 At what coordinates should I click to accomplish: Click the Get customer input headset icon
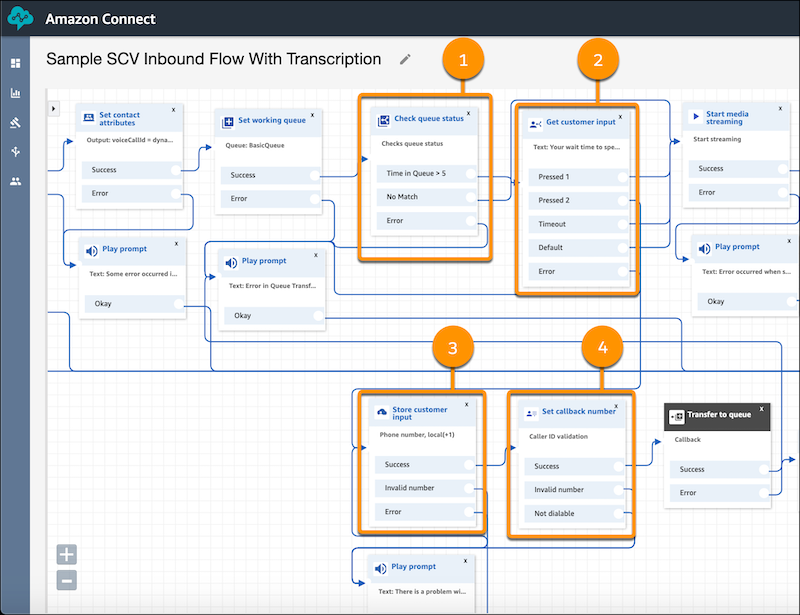pos(534,120)
